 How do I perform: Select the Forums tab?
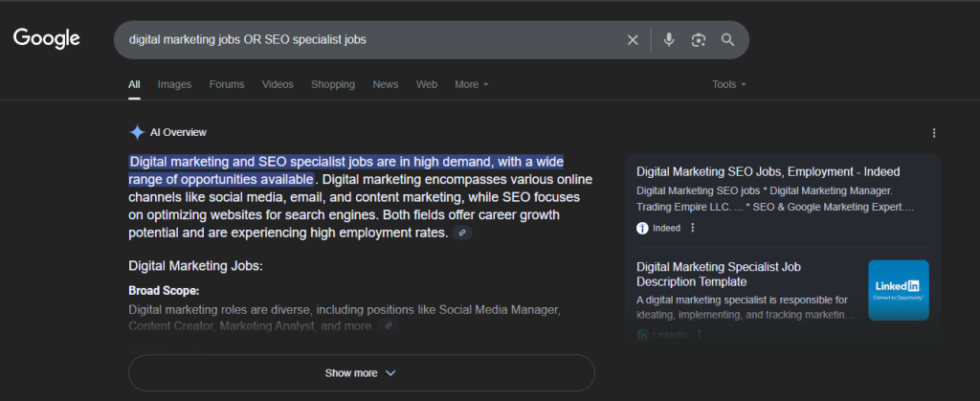click(227, 84)
